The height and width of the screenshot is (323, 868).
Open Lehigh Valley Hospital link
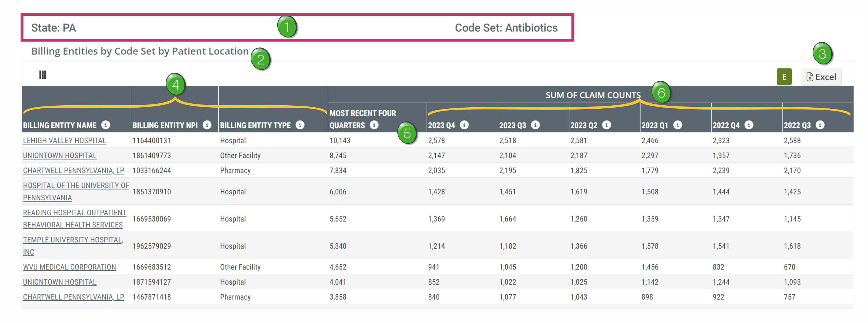tap(64, 140)
